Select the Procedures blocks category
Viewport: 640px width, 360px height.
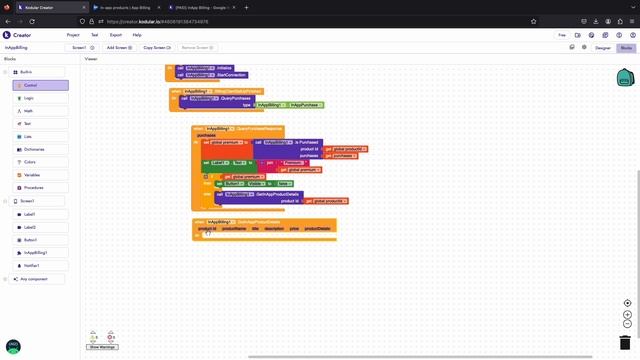pos(40,188)
